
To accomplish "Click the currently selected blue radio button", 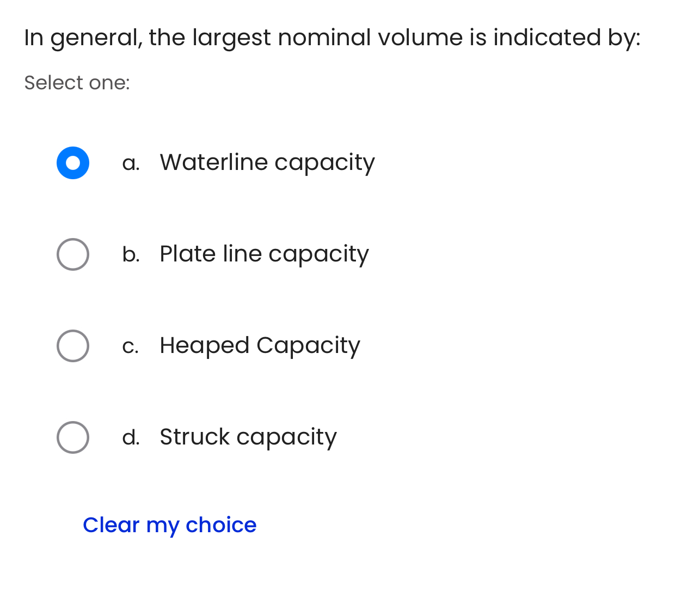I will point(73,162).
